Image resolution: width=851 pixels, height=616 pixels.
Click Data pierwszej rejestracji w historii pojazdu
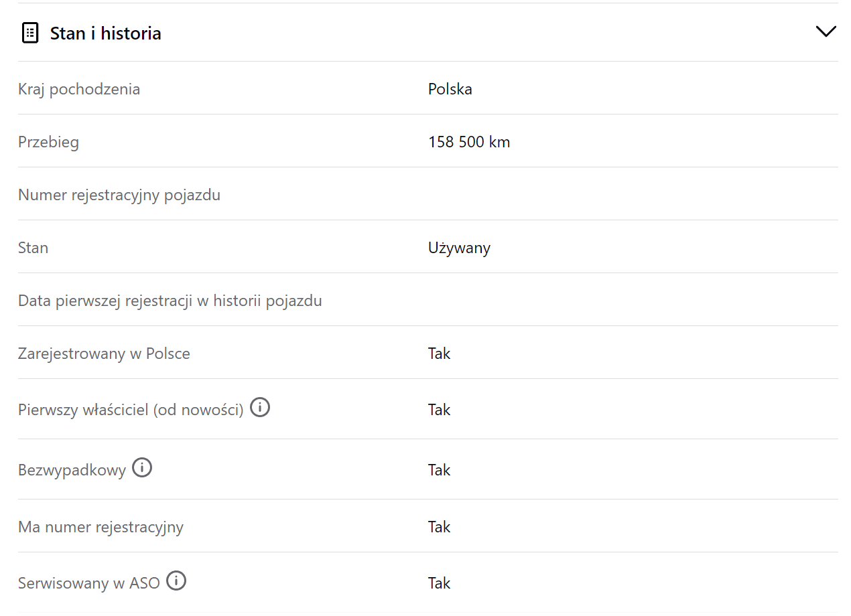click(170, 301)
